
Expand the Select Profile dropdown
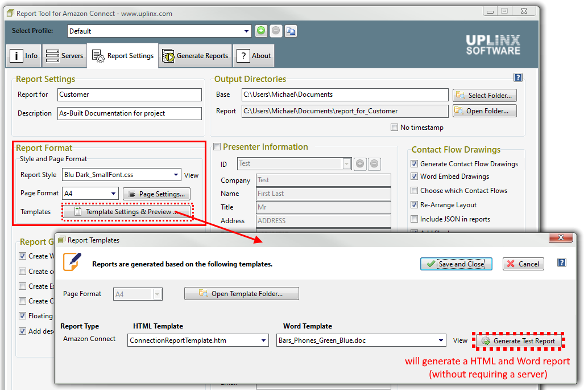246,31
